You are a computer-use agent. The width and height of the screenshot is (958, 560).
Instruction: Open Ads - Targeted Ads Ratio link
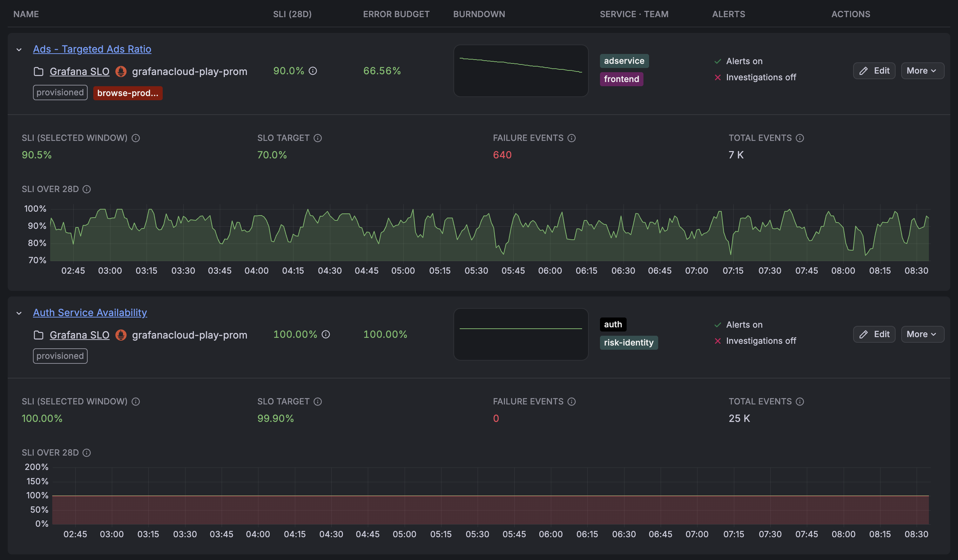click(92, 49)
